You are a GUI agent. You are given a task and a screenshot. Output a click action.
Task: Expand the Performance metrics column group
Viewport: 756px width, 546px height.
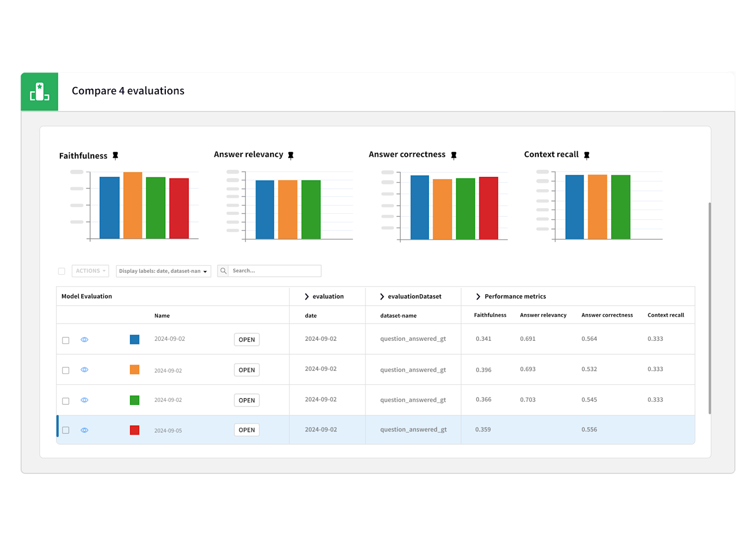click(x=478, y=296)
